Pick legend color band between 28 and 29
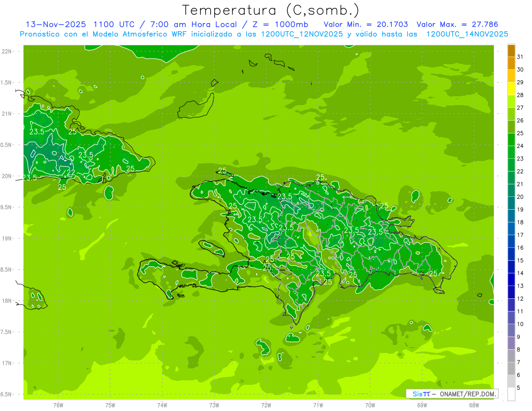 [511, 89]
